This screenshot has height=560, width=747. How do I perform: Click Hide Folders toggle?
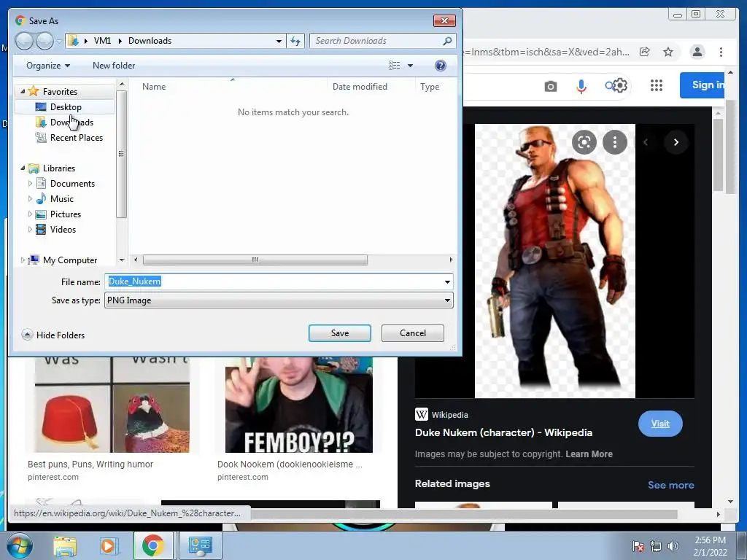[53, 335]
